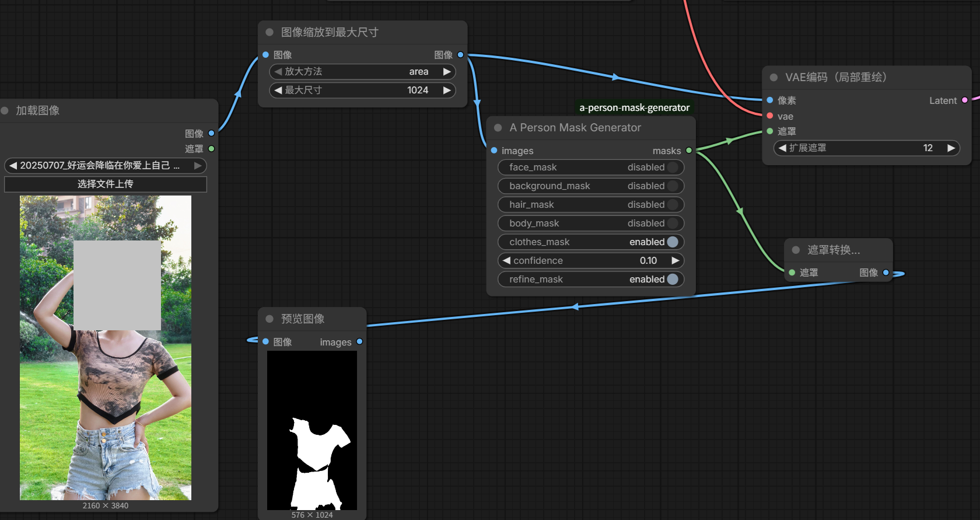The image size is (980, 520).
Task: Click the images input port on Person Mask Generator
Action: 494,151
